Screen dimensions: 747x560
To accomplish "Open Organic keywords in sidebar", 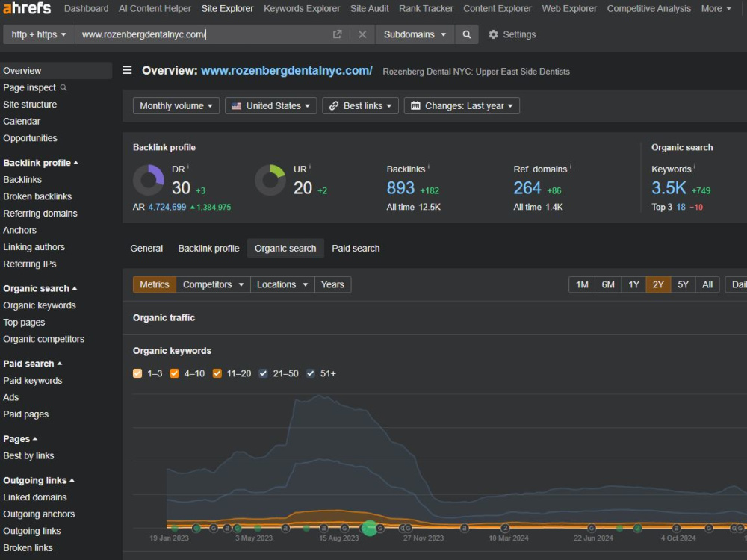I will click(x=40, y=305).
